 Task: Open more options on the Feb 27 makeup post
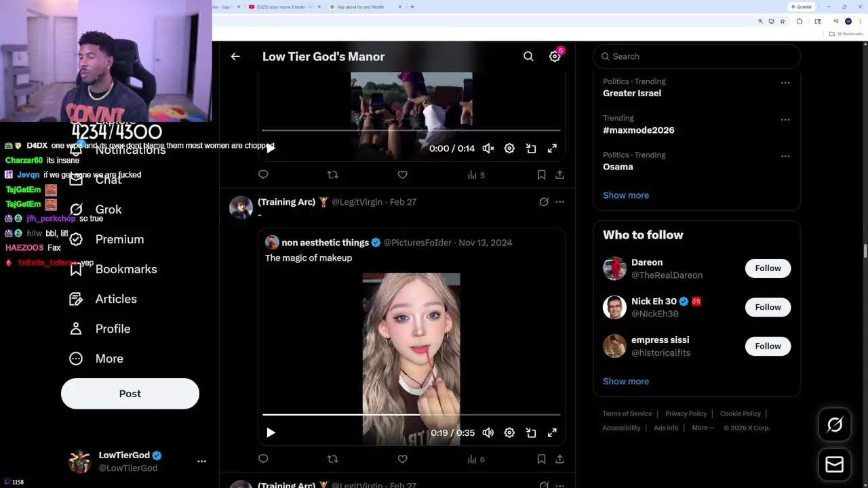click(559, 202)
